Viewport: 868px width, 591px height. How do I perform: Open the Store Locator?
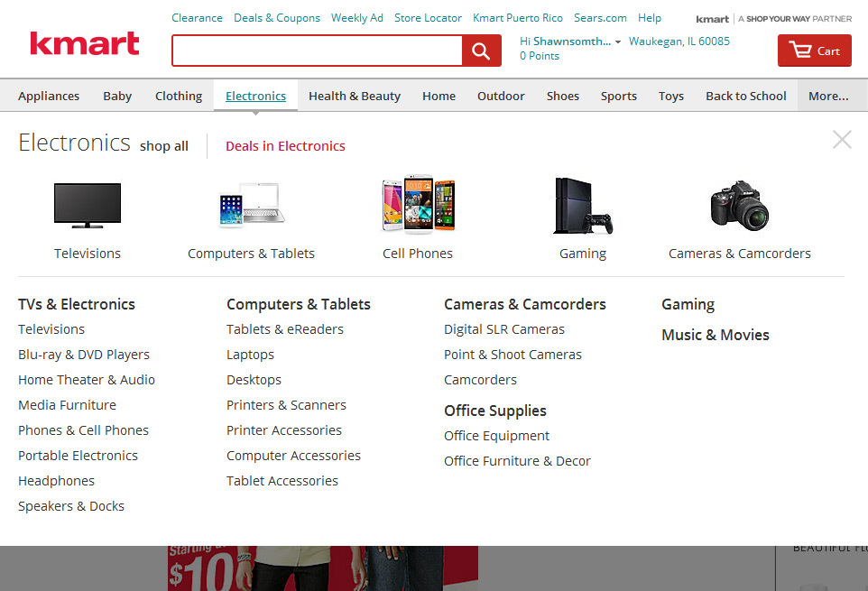[428, 18]
